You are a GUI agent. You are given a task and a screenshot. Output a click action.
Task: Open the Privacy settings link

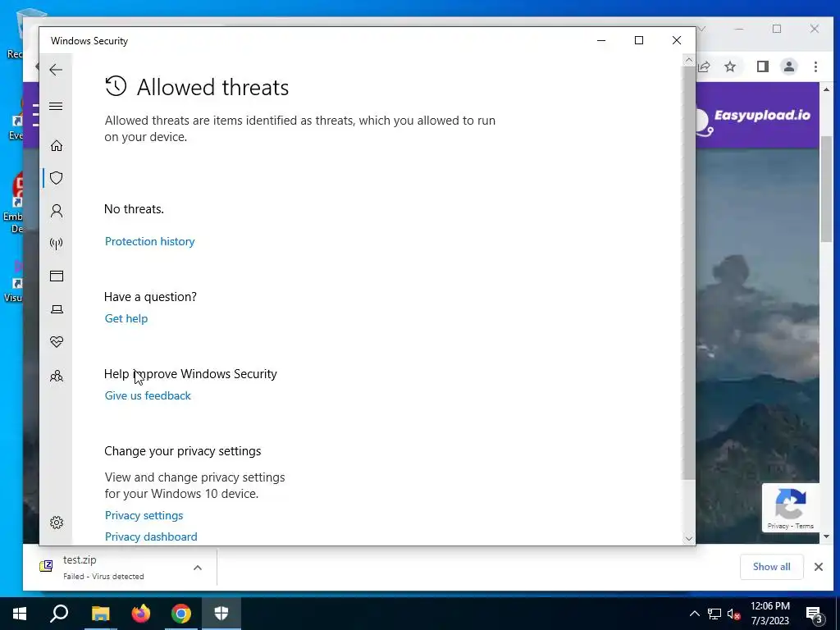click(x=144, y=515)
